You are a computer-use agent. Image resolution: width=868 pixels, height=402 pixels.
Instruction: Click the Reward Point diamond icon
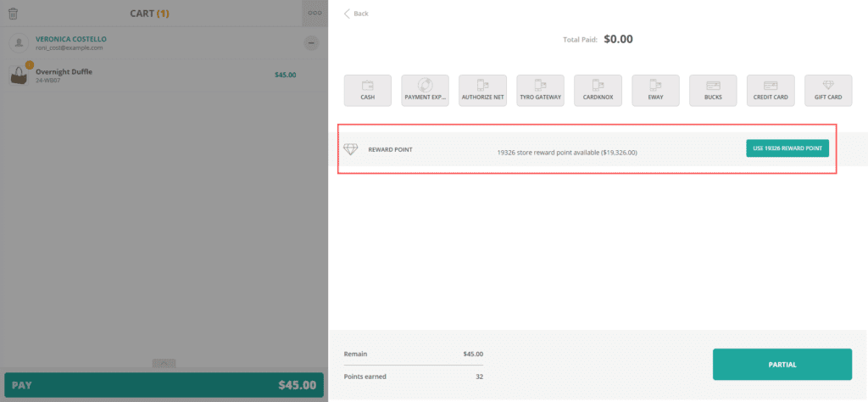pos(350,149)
